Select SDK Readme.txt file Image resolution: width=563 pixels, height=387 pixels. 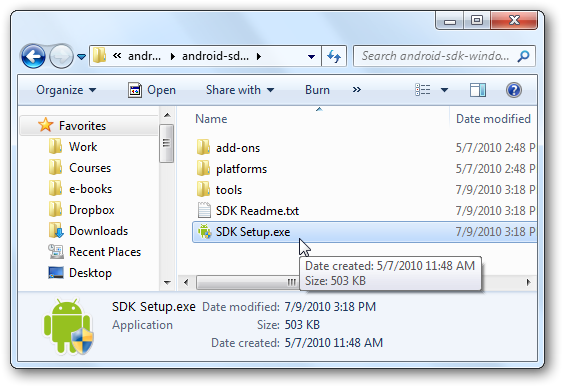257,211
